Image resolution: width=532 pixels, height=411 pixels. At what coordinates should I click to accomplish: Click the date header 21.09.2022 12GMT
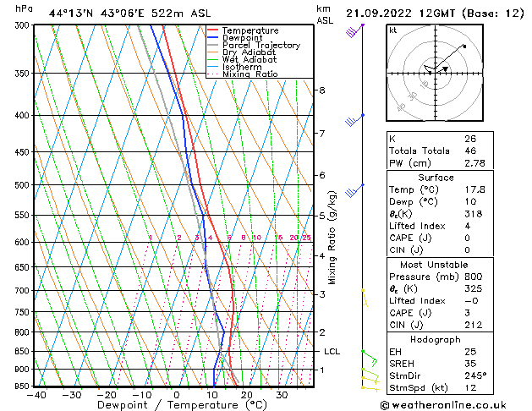[401, 14]
